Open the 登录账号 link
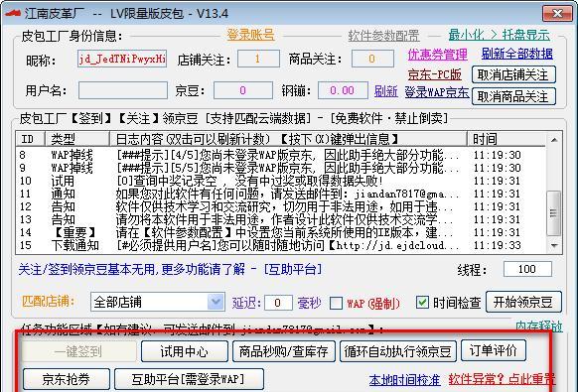 point(250,35)
